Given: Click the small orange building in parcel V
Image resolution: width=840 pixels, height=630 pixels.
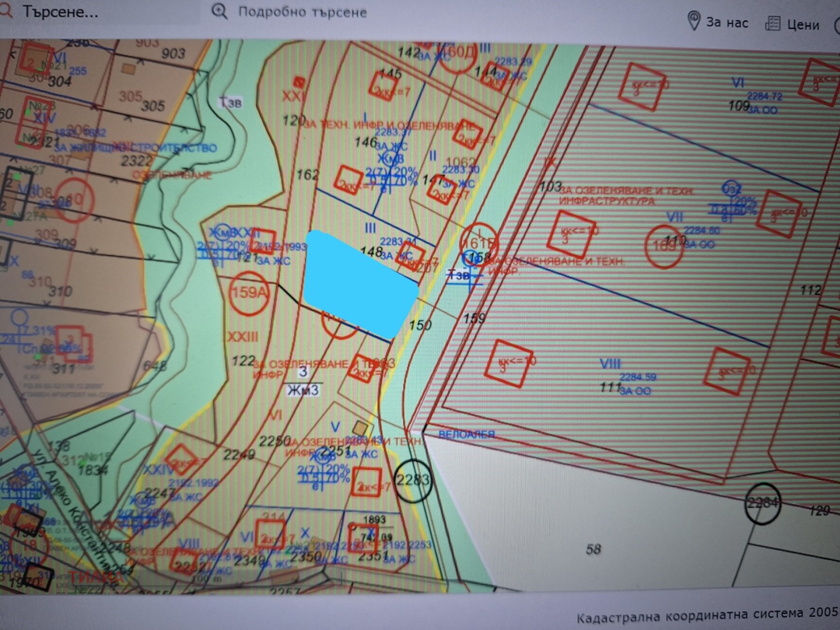Looking at the screenshot, I should [x=360, y=427].
